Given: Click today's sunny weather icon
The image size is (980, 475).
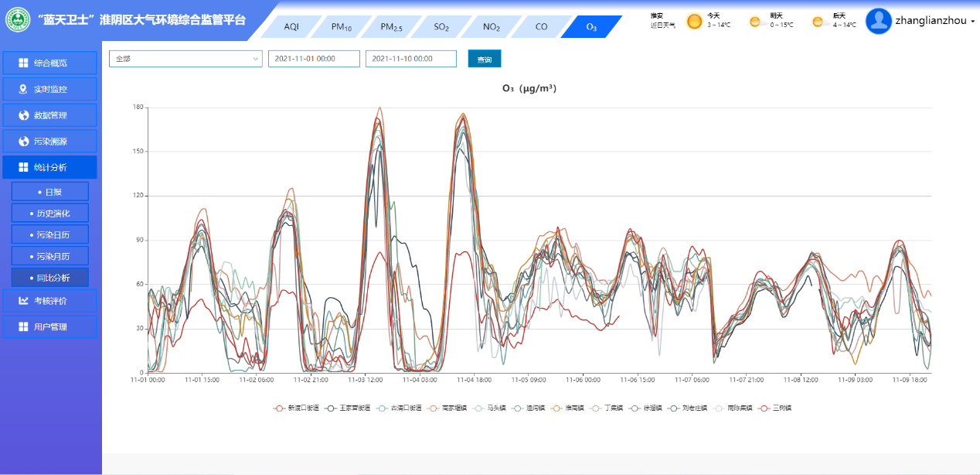Looking at the screenshot, I should click(694, 22).
